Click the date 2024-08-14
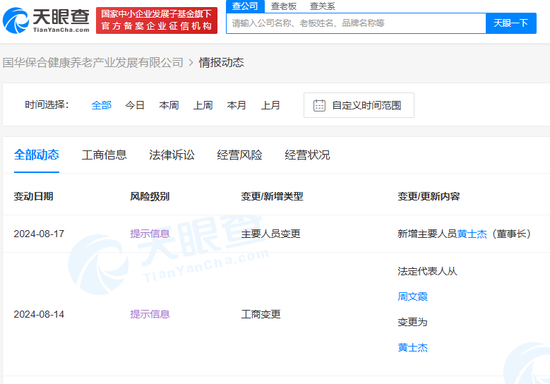Screen dimensions: 550x384 (x=39, y=314)
